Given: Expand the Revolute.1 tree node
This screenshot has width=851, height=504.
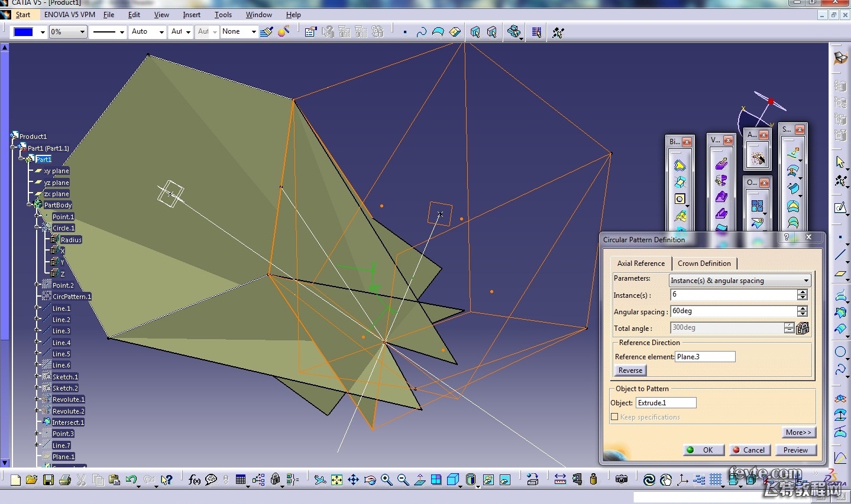Looking at the screenshot, I should coord(37,399).
